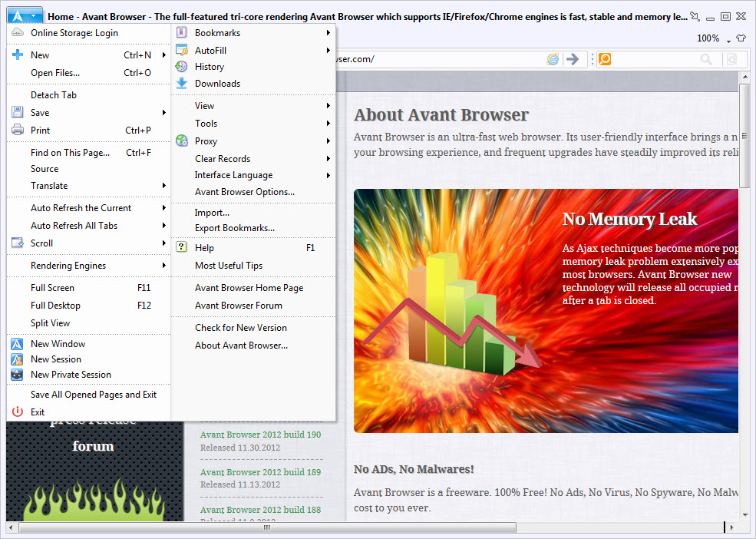Image resolution: width=756 pixels, height=539 pixels.
Task: Click the AutoFill form icon
Action: click(182, 50)
